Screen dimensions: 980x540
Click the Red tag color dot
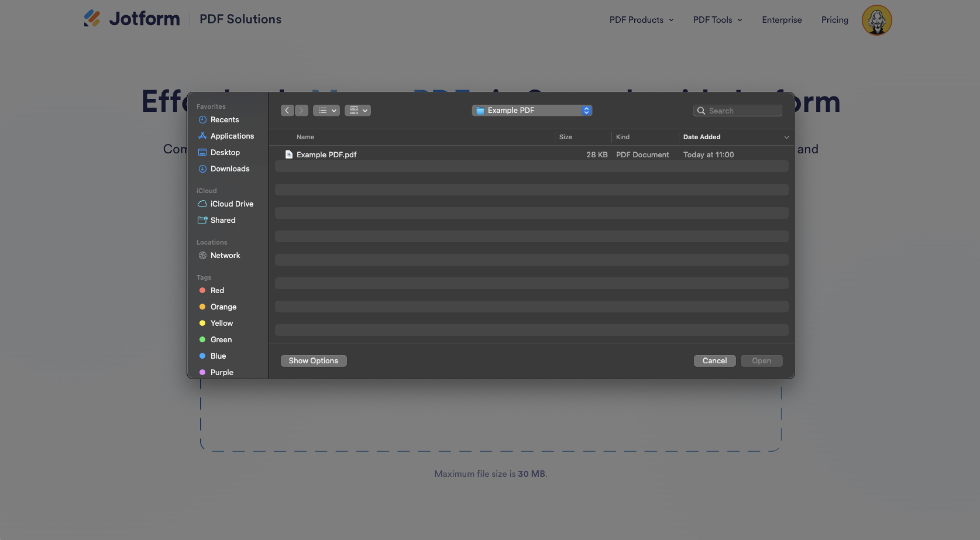[x=203, y=290]
